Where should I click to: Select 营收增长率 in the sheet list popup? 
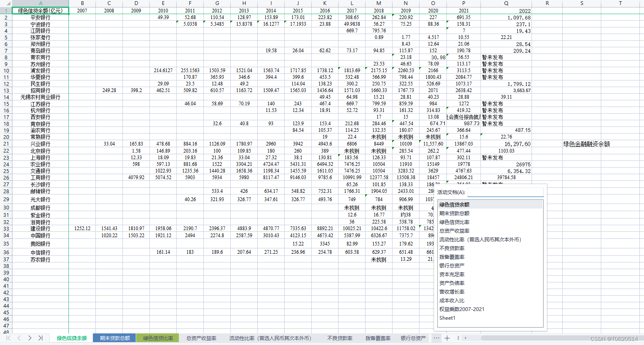pos(490,292)
